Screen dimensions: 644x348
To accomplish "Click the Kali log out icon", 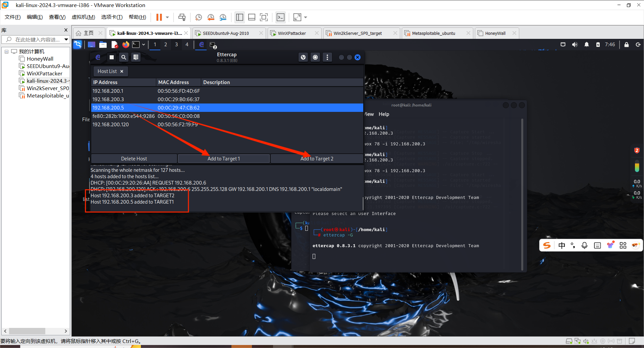I will click(x=638, y=45).
